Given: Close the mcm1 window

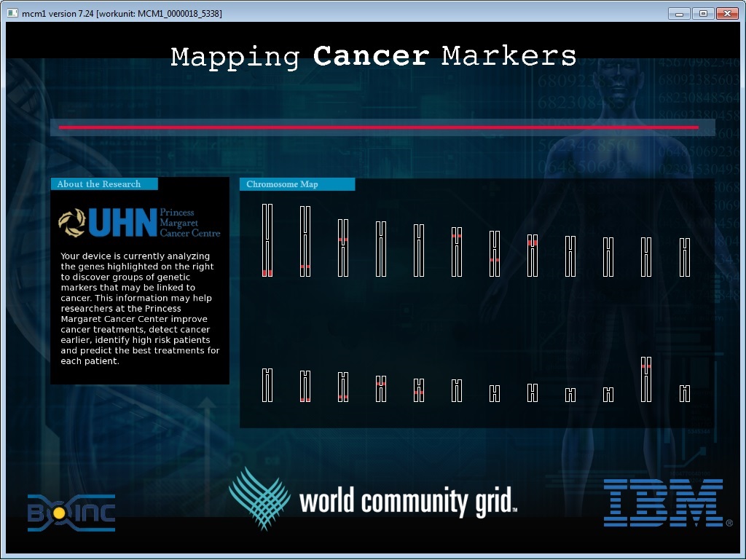Looking at the screenshot, I should [x=728, y=14].
